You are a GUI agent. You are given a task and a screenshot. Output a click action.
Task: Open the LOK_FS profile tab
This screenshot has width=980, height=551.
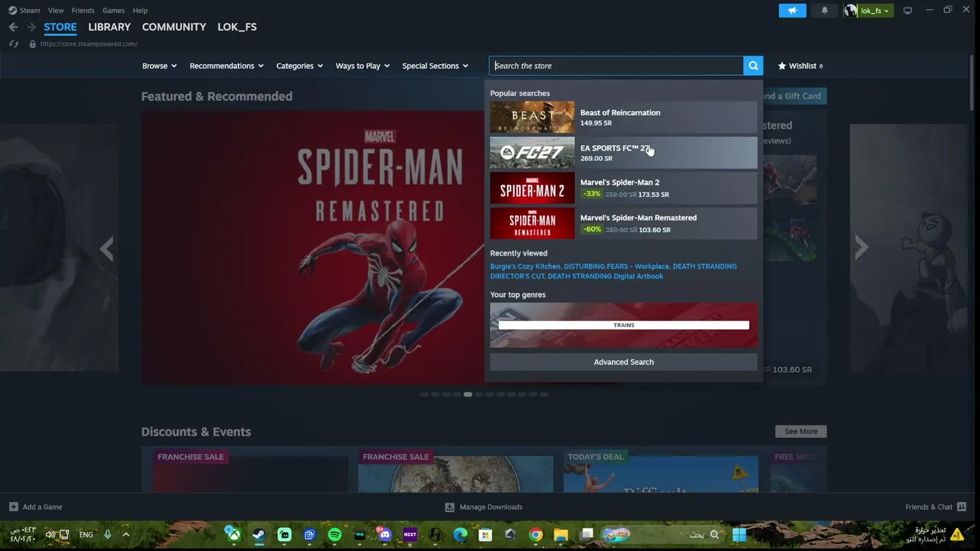tap(237, 27)
